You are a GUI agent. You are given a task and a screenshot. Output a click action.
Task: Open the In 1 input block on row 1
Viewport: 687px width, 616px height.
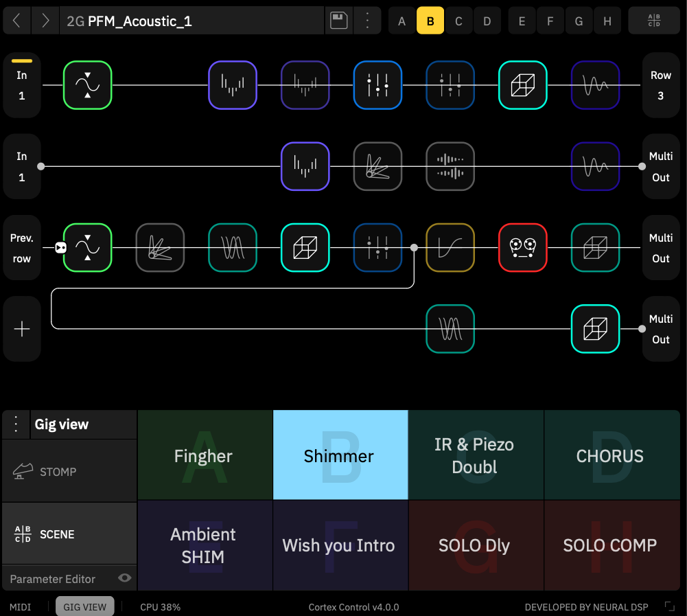point(21,85)
